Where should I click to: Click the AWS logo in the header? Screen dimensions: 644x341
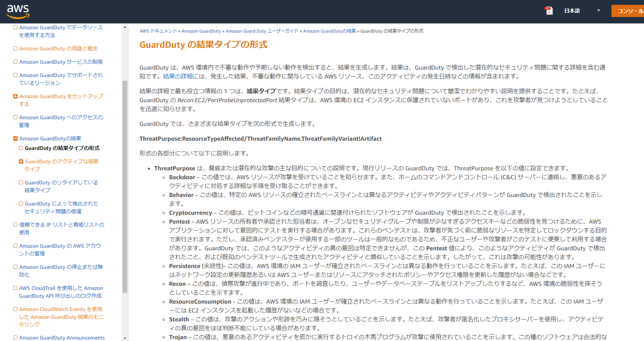pos(18,11)
